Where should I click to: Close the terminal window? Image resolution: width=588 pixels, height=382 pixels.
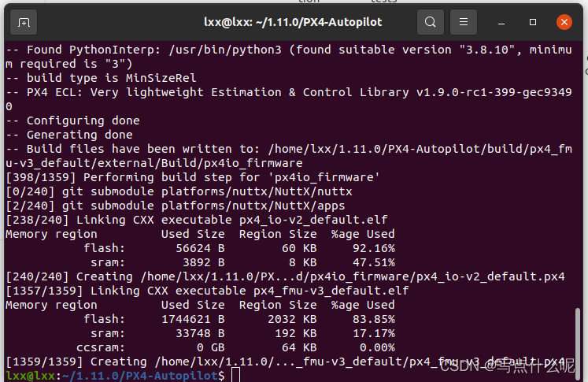(x=564, y=22)
